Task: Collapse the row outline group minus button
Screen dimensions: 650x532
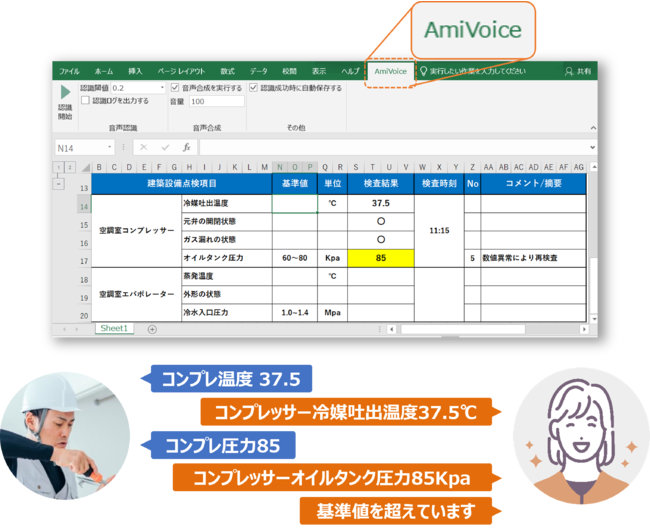Action: pyautogui.click(x=57, y=184)
